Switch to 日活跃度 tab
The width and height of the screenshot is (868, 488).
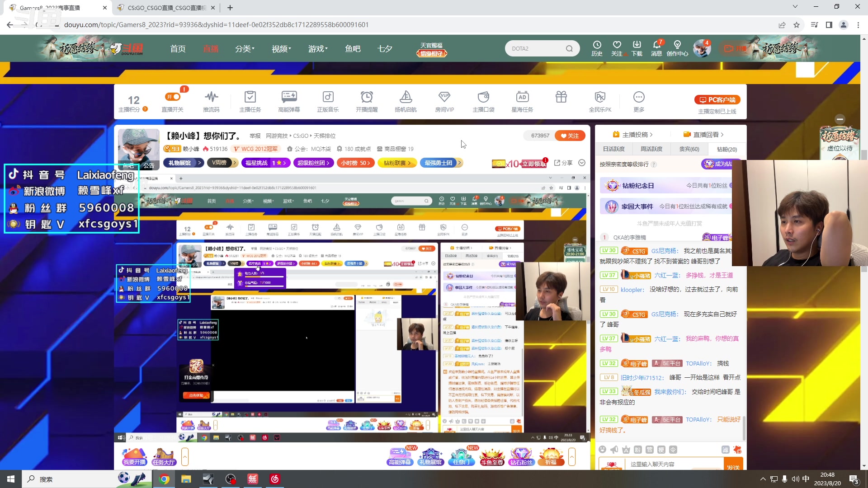(613, 149)
